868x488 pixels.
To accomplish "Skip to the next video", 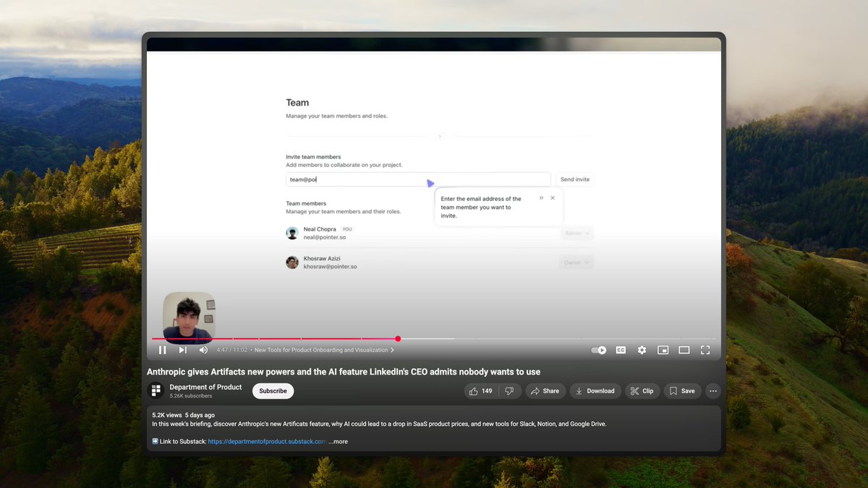I will click(x=183, y=350).
